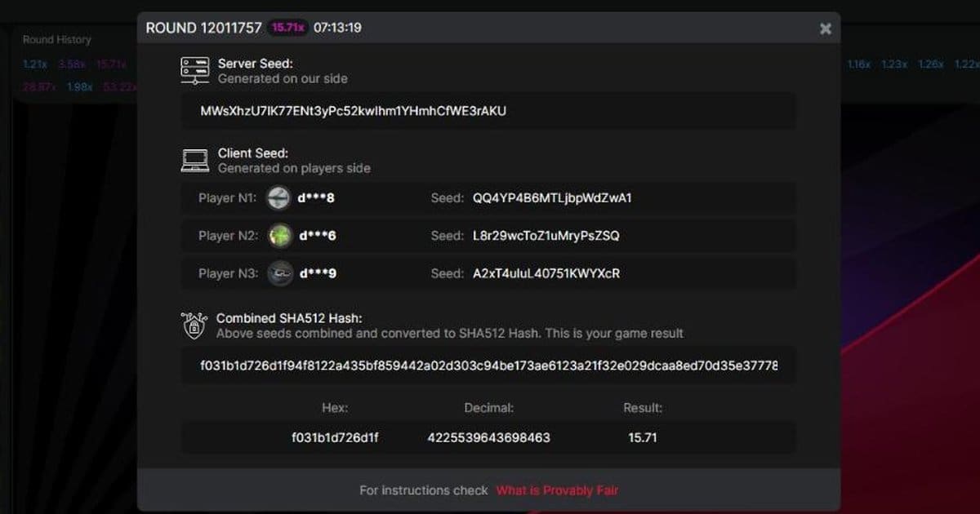Screen dimensions: 980x514
Task: Click the Client Seed heading
Action: click(253, 153)
